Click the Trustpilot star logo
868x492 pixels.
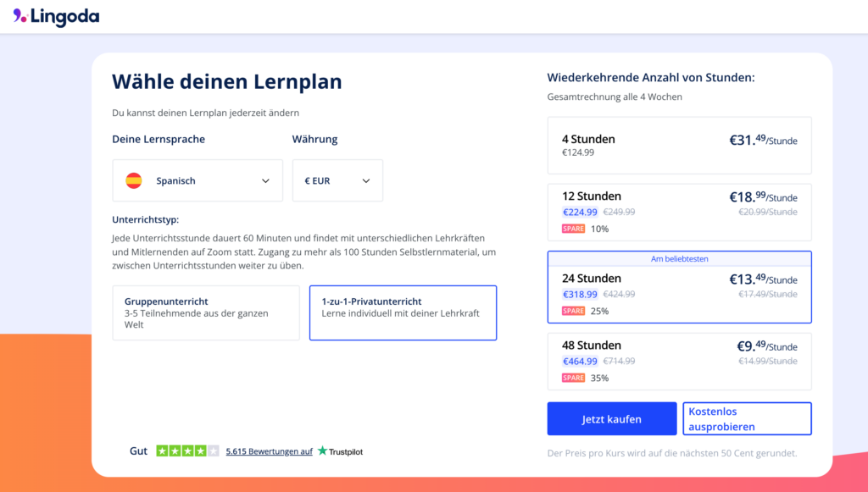click(321, 452)
